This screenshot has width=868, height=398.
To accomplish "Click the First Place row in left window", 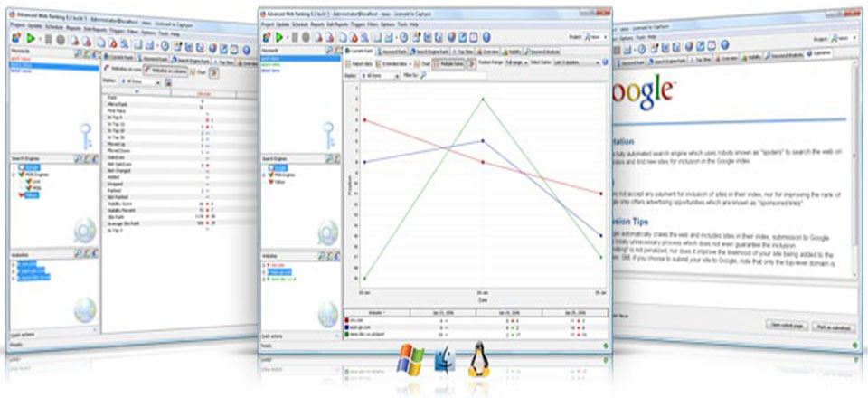I will [177, 110].
